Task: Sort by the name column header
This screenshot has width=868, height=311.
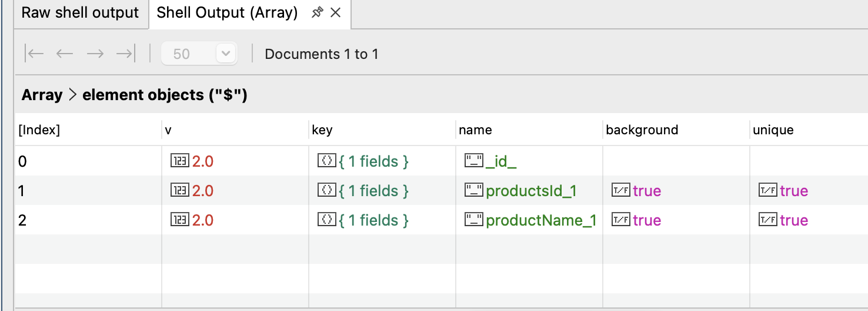Action: [x=475, y=130]
